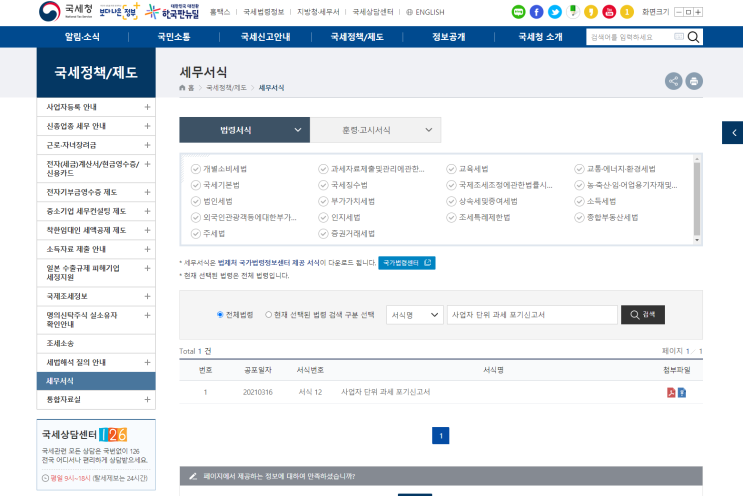Open the 서식명 search type dropdown
The image size is (743, 496).
[415, 315]
